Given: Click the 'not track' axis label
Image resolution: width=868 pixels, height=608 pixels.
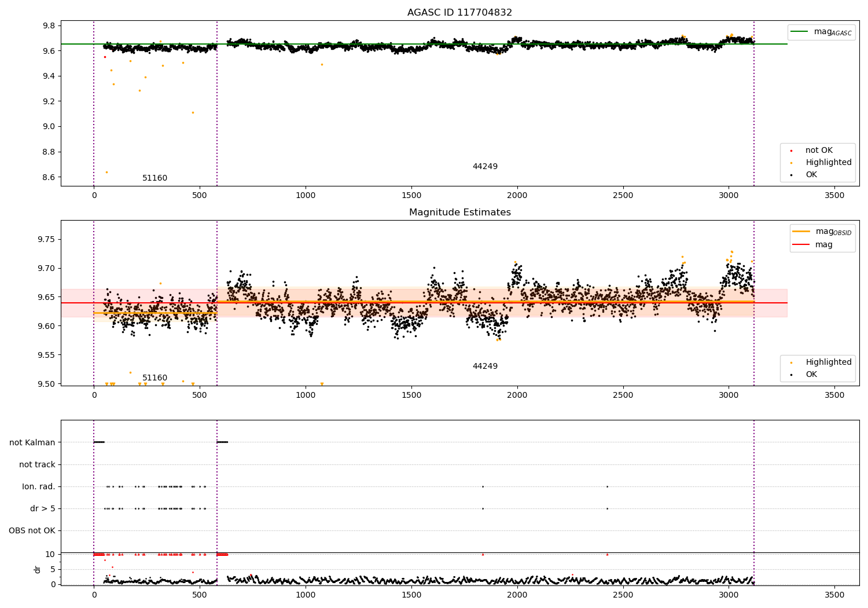Looking at the screenshot, I should [x=37, y=465].
